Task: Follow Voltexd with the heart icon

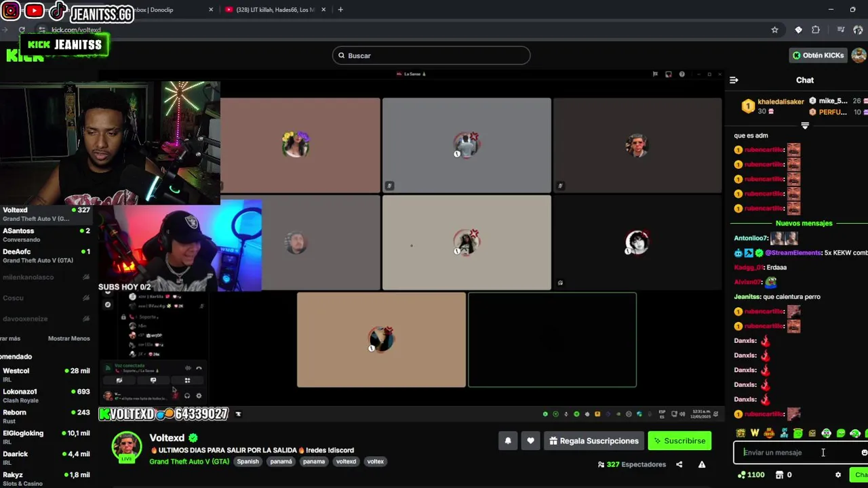Action: coord(530,441)
